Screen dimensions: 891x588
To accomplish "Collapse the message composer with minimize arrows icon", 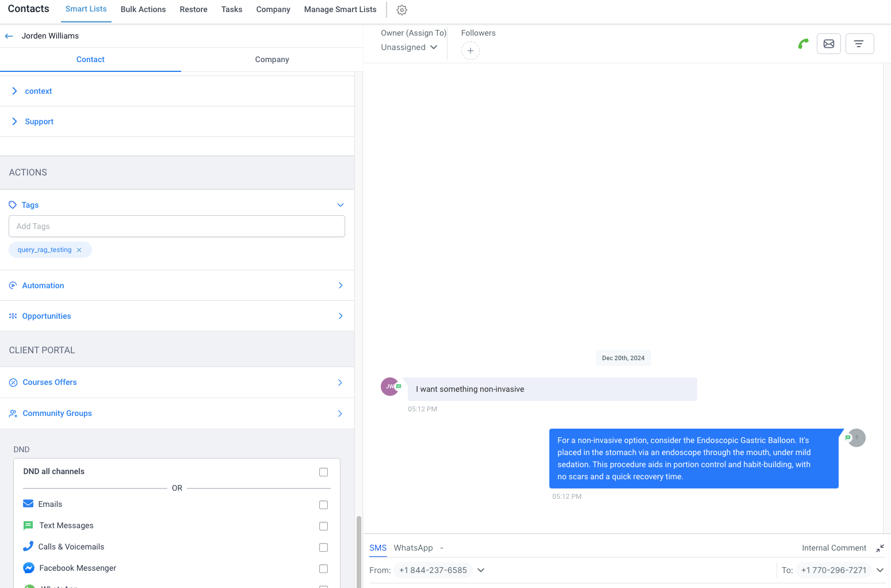I will (x=880, y=548).
